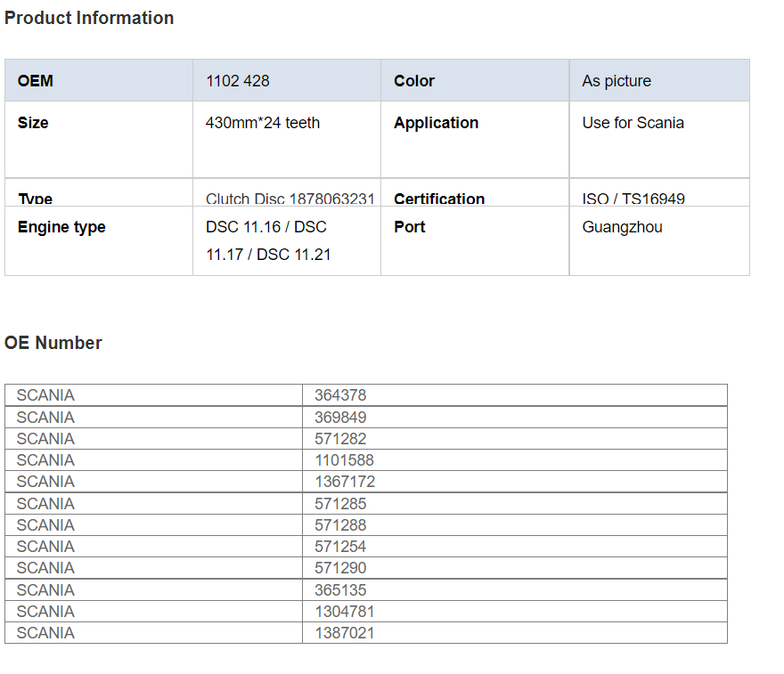Select the '430mm*24 teeth' value
The image size is (784, 674).
click(263, 123)
